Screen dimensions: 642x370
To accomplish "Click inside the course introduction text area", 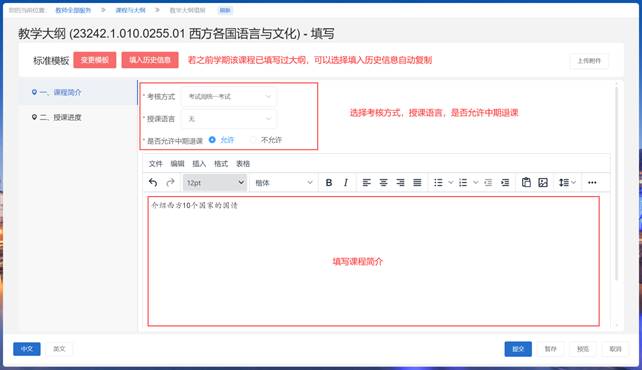I will click(373, 261).
